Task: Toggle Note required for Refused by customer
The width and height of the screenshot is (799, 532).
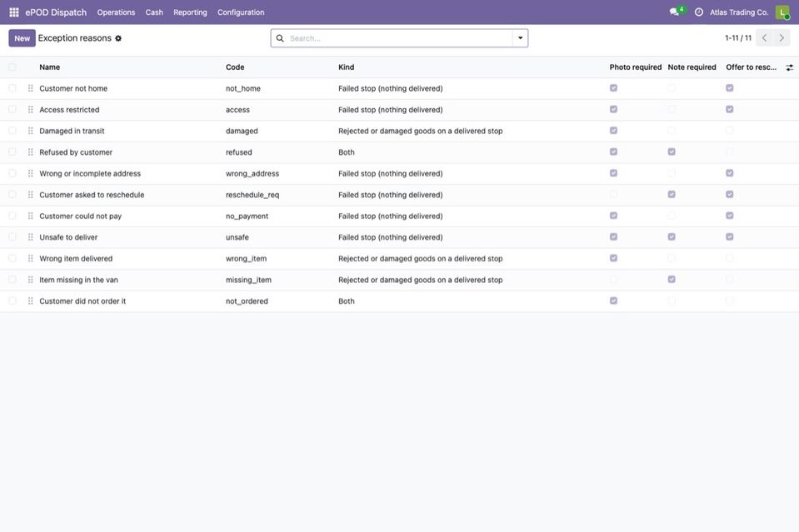Action: (x=672, y=152)
